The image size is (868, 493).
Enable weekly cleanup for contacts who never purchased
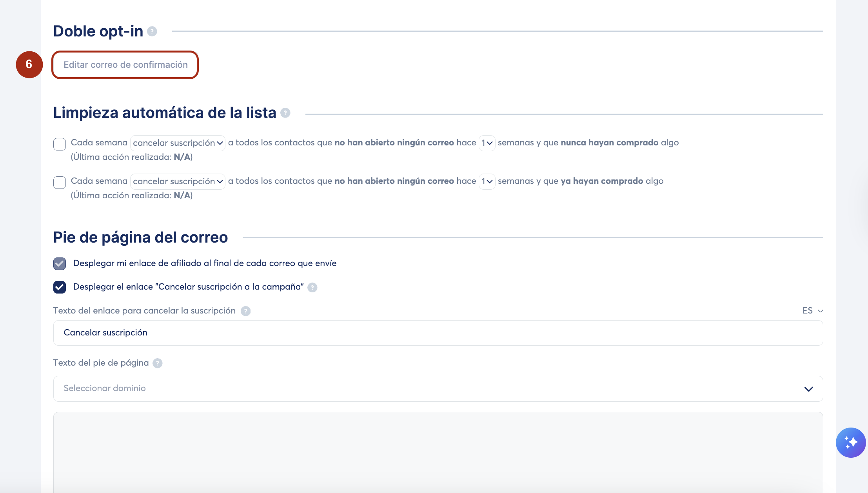pos(60,144)
